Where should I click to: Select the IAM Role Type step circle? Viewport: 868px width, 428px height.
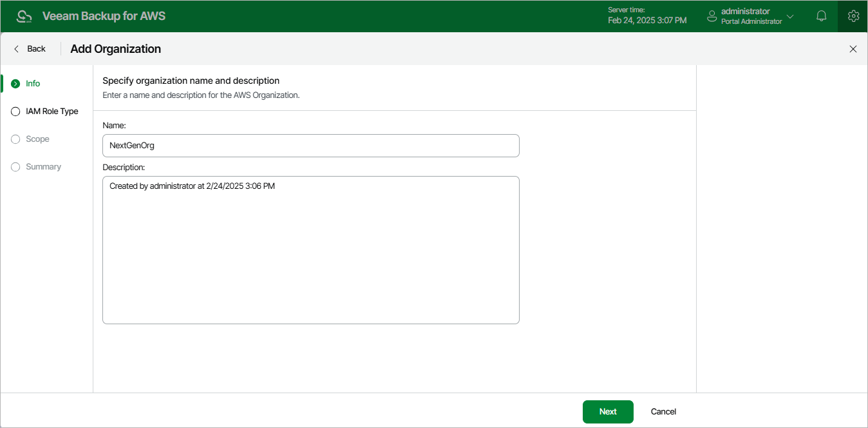tap(15, 111)
